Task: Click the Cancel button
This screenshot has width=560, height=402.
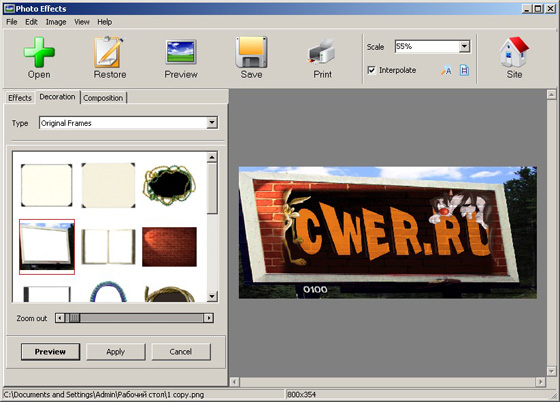Action: click(181, 352)
